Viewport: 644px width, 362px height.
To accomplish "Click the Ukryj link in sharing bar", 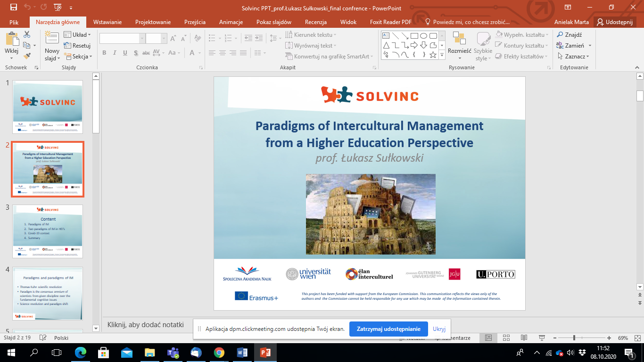I will coord(439,329).
